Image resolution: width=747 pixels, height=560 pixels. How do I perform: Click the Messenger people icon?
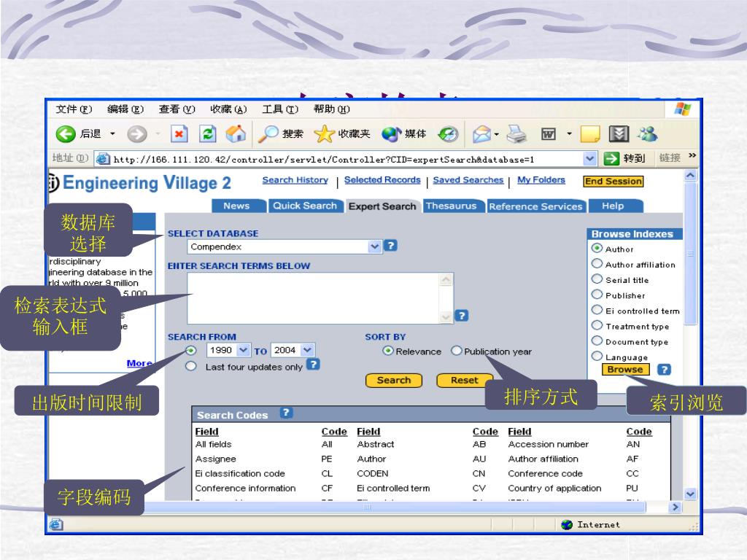(648, 134)
